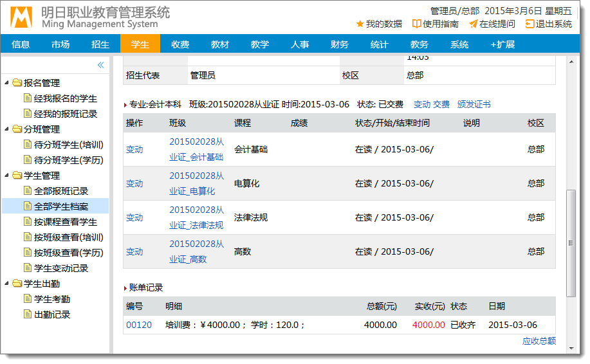Click the paper plane icon beside 在线提问

click(x=474, y=24)
